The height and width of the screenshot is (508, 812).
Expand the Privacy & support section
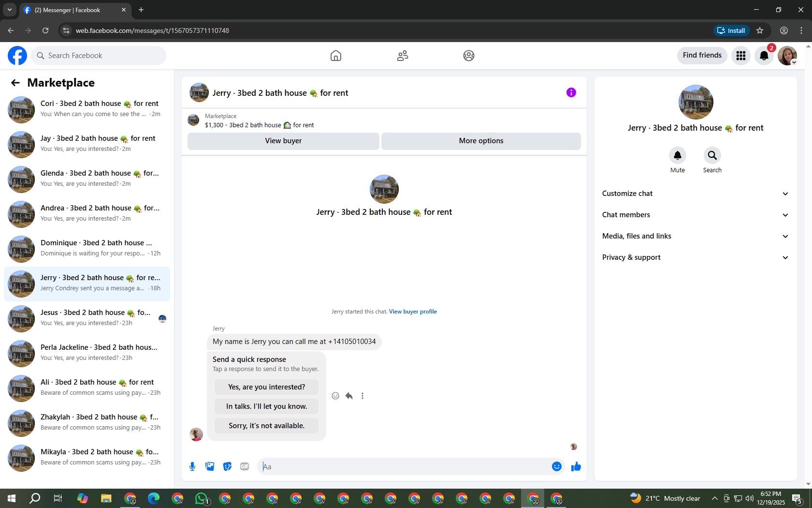coord(696,257)
